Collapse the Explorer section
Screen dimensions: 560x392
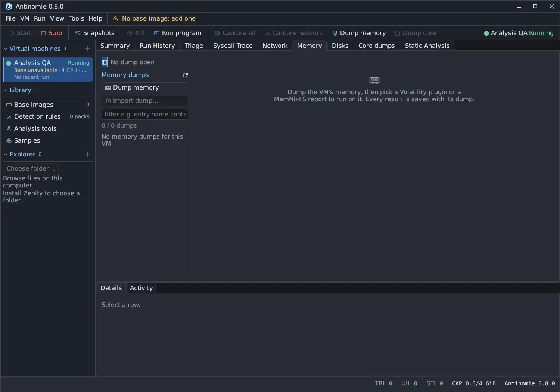(6, 154)
